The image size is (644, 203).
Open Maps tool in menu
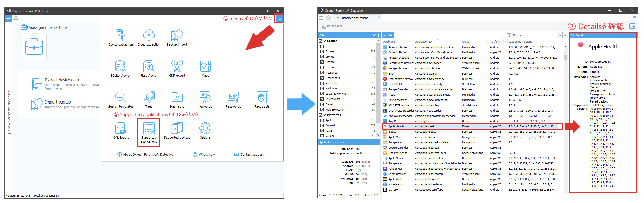click(205, 69)
